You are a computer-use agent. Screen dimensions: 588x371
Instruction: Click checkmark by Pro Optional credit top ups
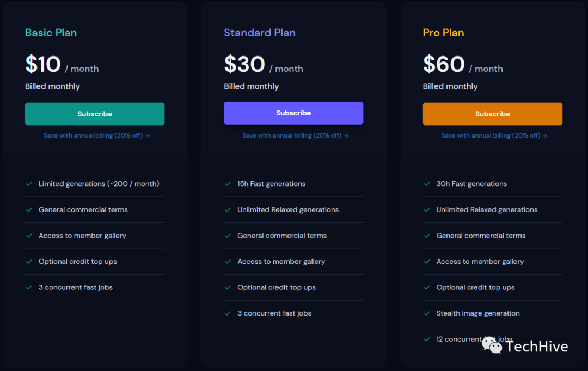coord(427,287)
